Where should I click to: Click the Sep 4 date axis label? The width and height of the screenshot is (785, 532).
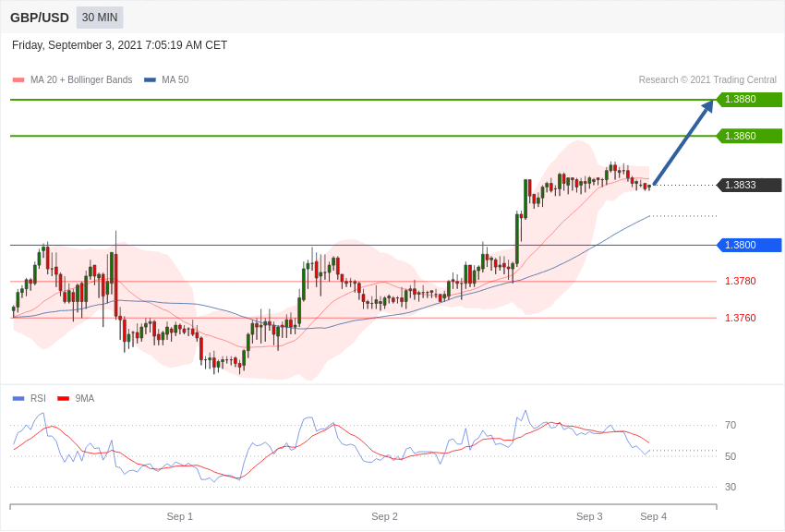click(x=653, y=516)
